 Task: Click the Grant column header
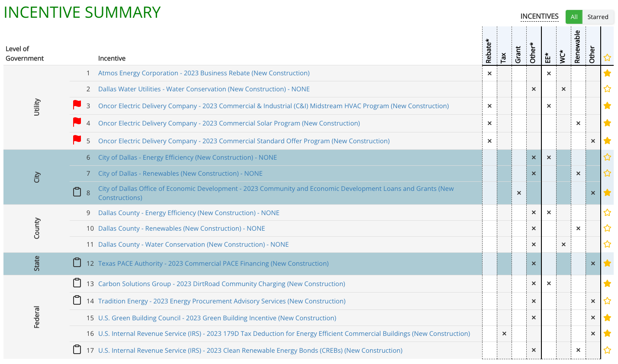coord(518,55)
